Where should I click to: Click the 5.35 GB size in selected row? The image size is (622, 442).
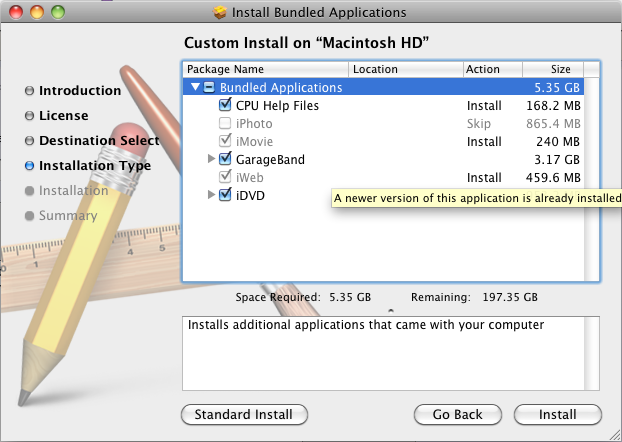(557, 88)
